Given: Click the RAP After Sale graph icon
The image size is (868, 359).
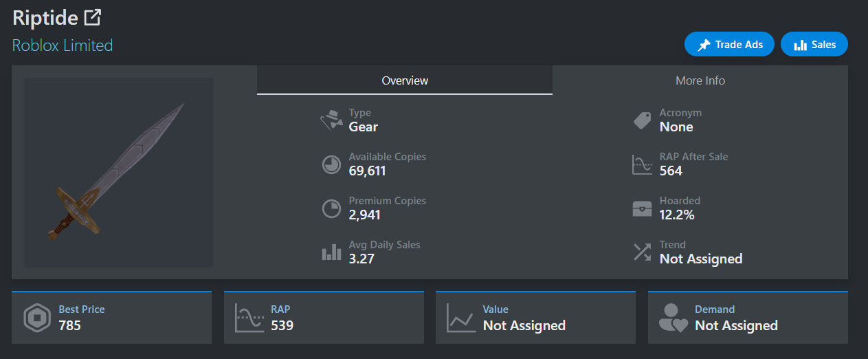Looking at the screenshot, I should (x=642, y=164).
